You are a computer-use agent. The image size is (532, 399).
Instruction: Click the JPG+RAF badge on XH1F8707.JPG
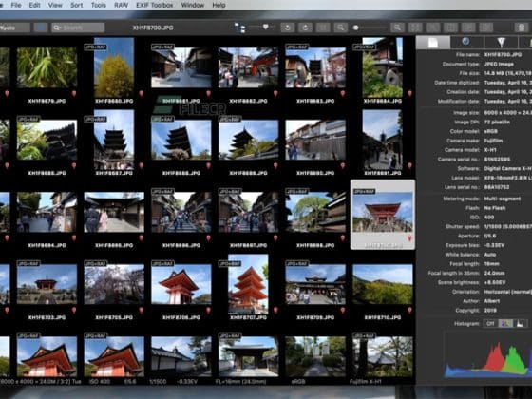[x=230, y=264]
